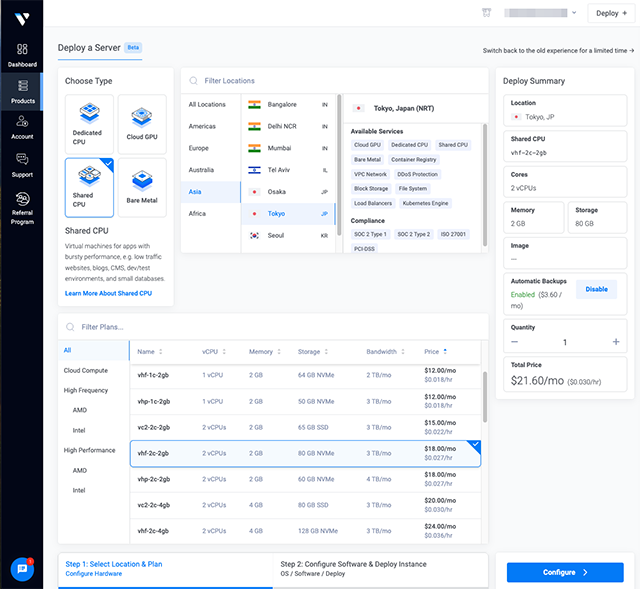The width and height of the screenshot is (640, 589).
Task: Choose Delhi NCR location
Action: [x=288, y=127]
